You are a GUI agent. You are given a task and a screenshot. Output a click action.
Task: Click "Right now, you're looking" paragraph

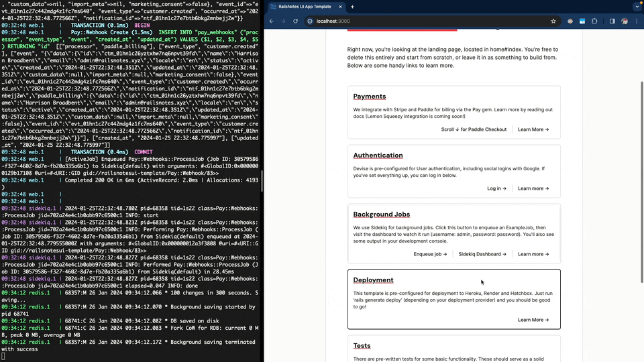[x=453, y=58]
